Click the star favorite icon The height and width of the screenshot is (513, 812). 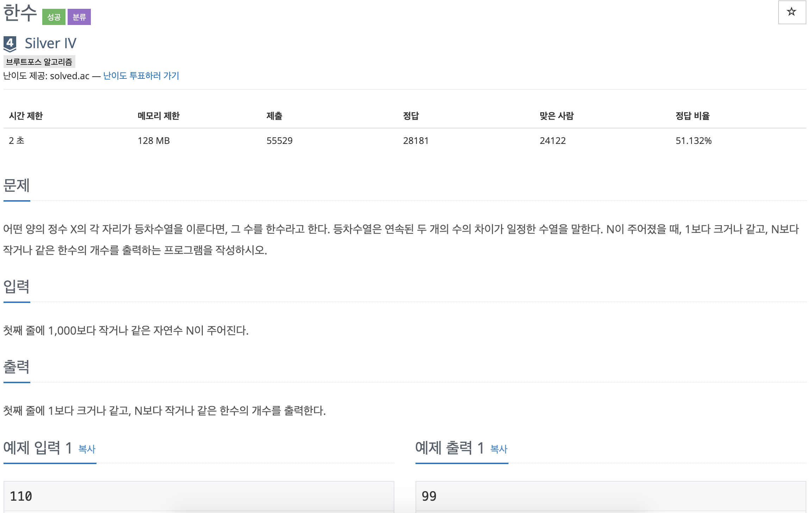(792, 12)
